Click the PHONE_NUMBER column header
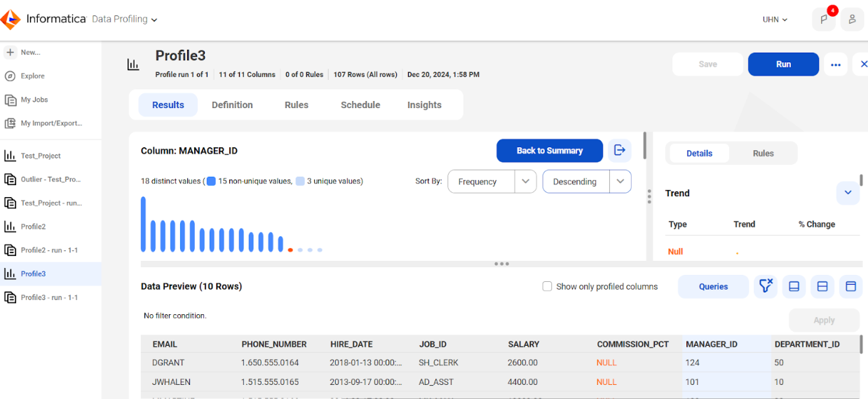This screenshot has width=868, height=399. (x=274, y=344)
